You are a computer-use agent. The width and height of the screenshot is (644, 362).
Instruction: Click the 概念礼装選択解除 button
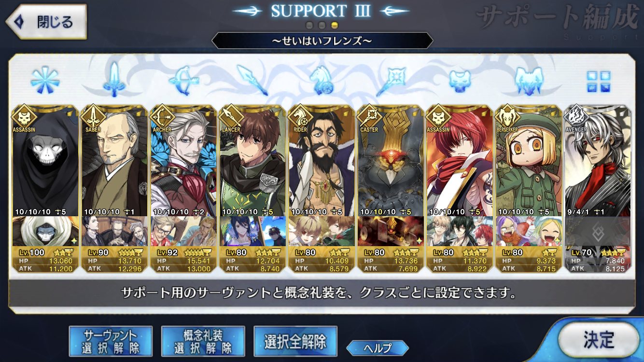[203, 341]
